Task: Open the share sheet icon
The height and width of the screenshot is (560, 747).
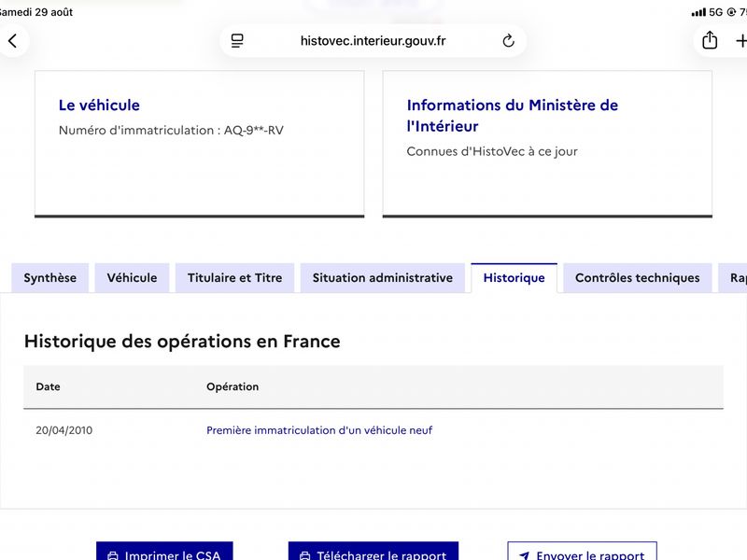Action: (710, 40)
